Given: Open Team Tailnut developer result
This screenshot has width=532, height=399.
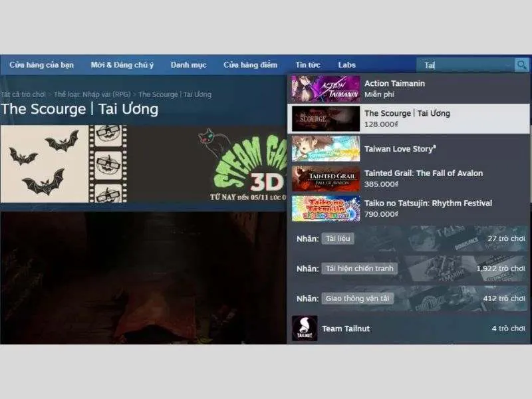Looking at the screenshot, I should pyautogui.click(x=408, y=328).
